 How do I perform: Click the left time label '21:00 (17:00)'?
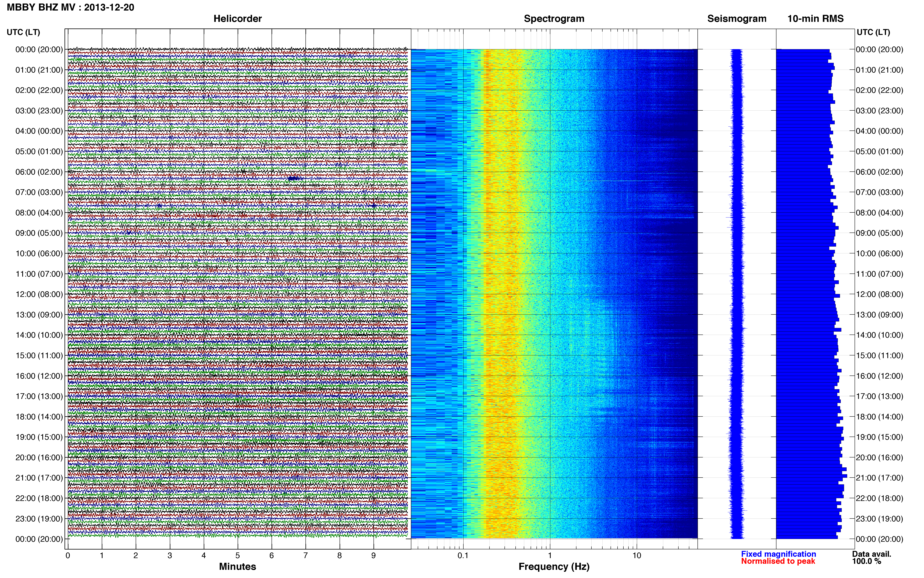(39, 478)
